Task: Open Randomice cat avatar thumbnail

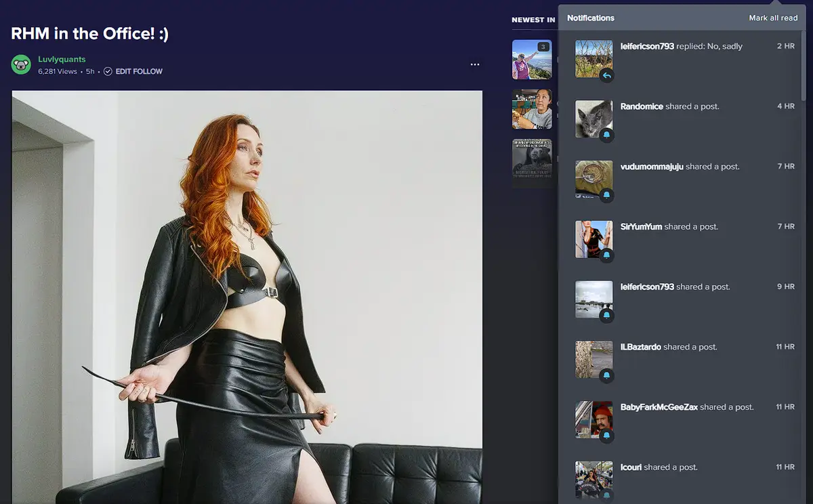Action: tap(593, 119)
